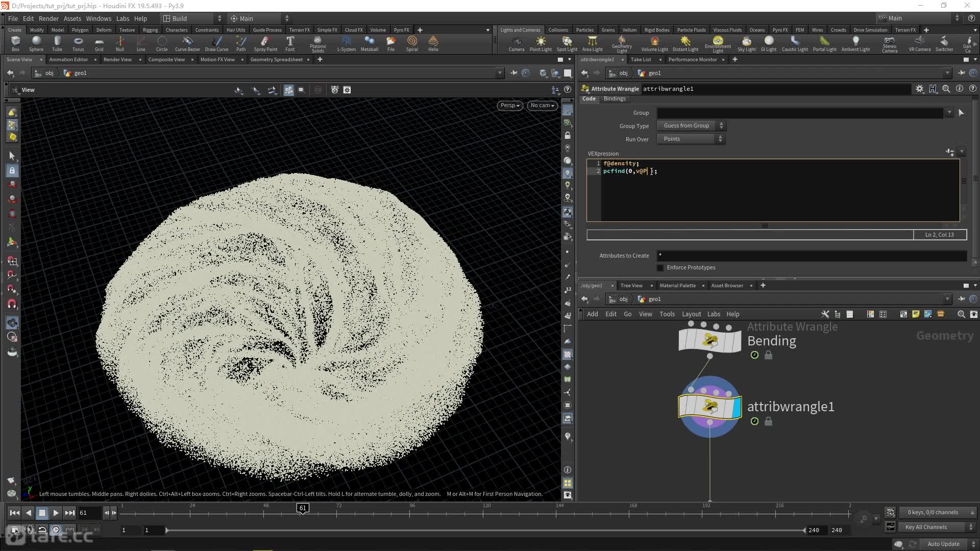This screenshot has height=551, width=980.
Task: Switch to the Geometry Spreadsheet tab
Action: tap(276, 60)
